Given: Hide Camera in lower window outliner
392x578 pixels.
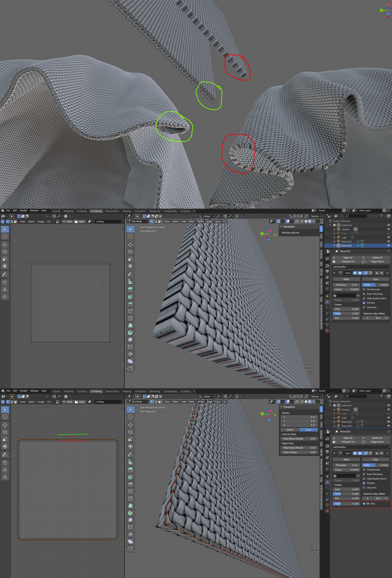Looking at the screenshot, I should tap(388, 409).
